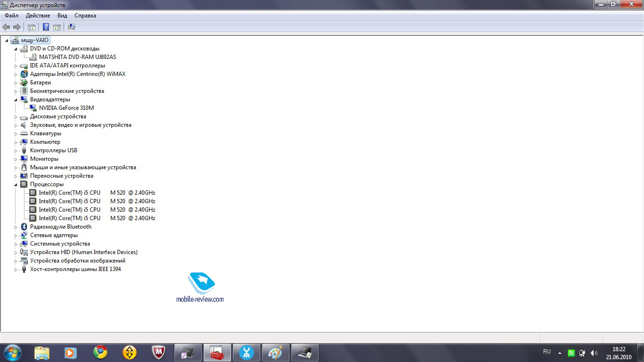644x362 pixels.
Task: Open Google Chrome from the taskbar
Action: tap(100, 352)
